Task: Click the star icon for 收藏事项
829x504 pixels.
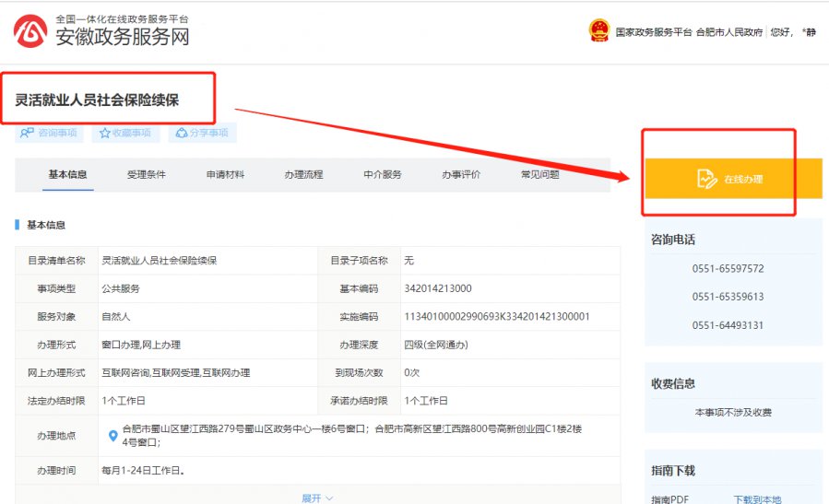Action: (x=105, y=133)
